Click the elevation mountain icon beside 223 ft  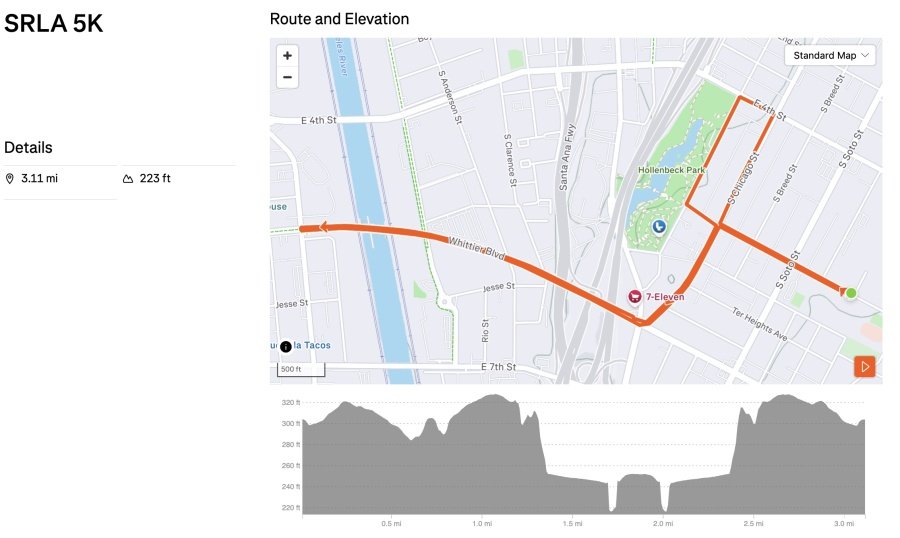point(128,179)
